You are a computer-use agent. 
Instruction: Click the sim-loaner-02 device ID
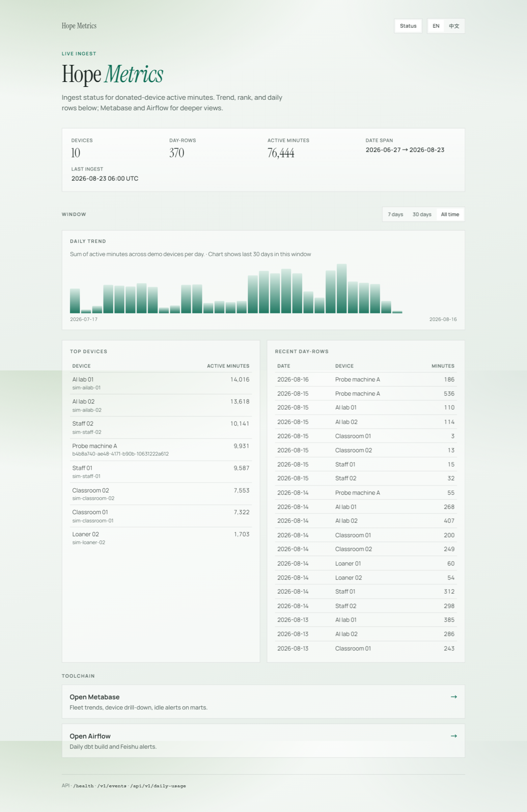pyautogui.click(x=89, y=542)
